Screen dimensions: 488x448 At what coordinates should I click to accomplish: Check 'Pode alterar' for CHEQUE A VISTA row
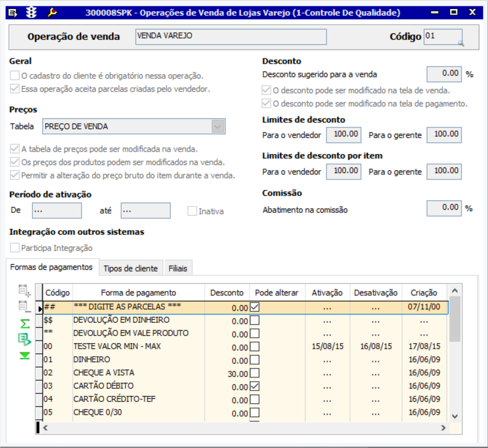point(255,373)
